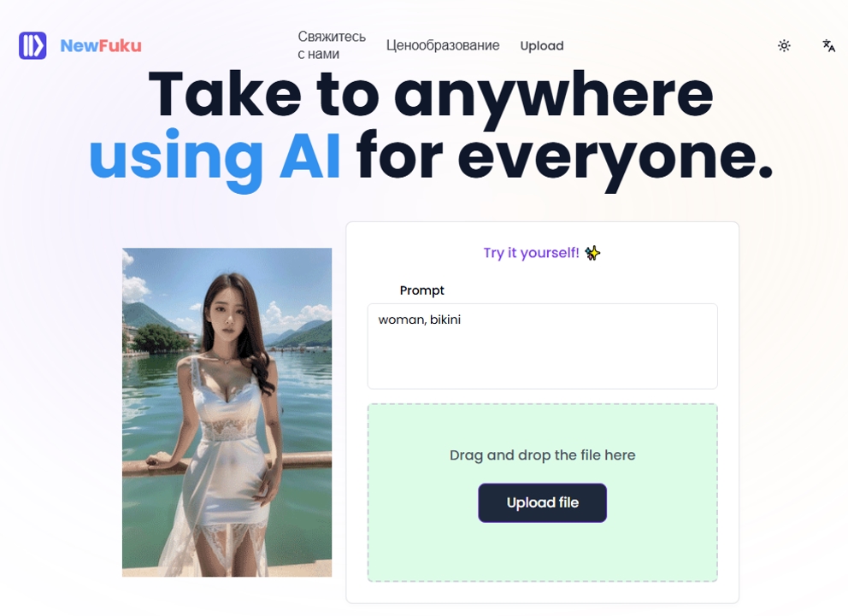Toggle the sun light/dark theme icon
Image resolution: width=848 pixels, height=616 pixels.
tap(784, 45)
